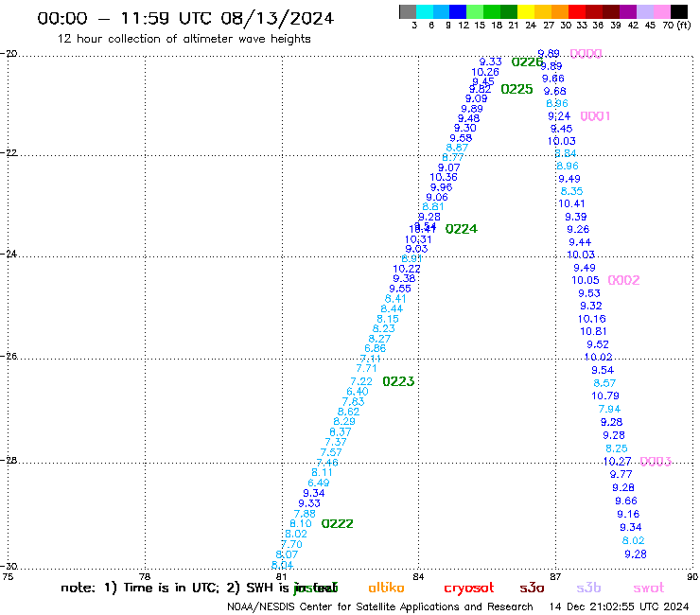Screen dimensions: 700x615
Task: Click the chart title '00:00 – 11:59 UTC 08/13/2024'
Action: point(185,18)
